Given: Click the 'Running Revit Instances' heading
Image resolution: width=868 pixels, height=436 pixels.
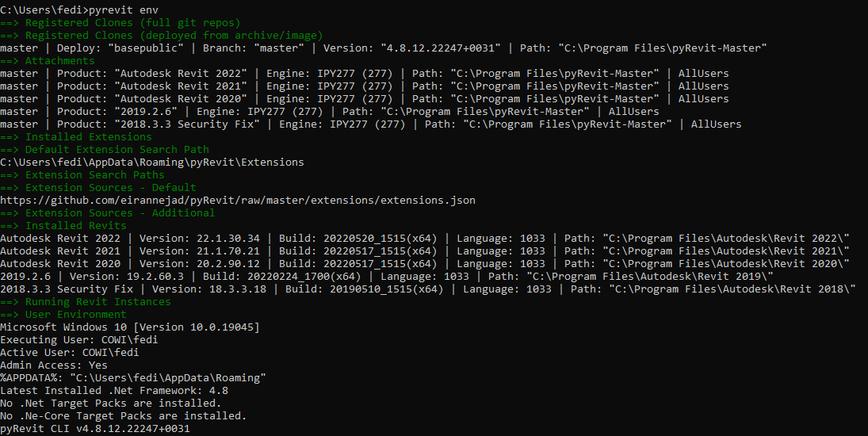Looking at the screenshot, I should coord(98,301).
